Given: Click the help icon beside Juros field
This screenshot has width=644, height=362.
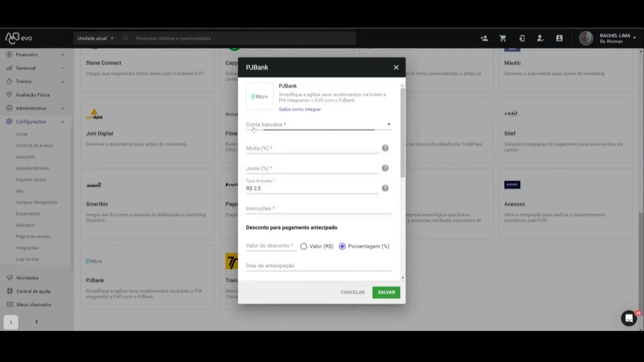Looking at the screenshot, I should click(385, 168).
